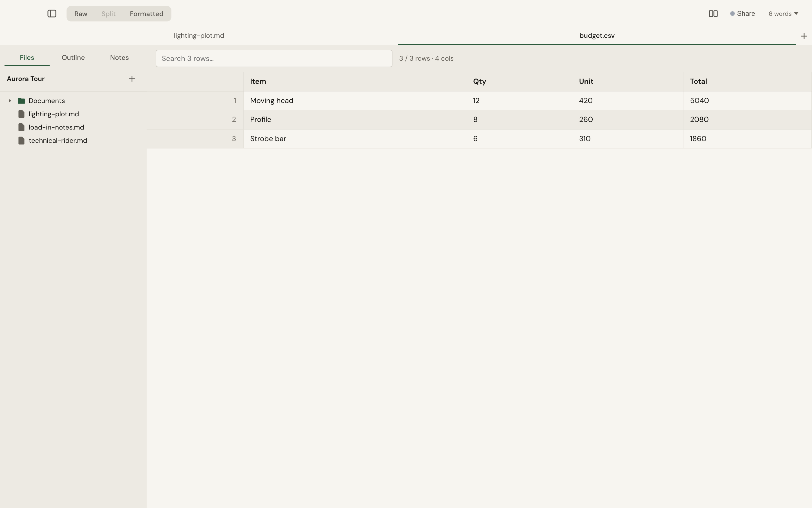
Task: Click the Aurora Tour project title
Action: [x=26, y=79]
